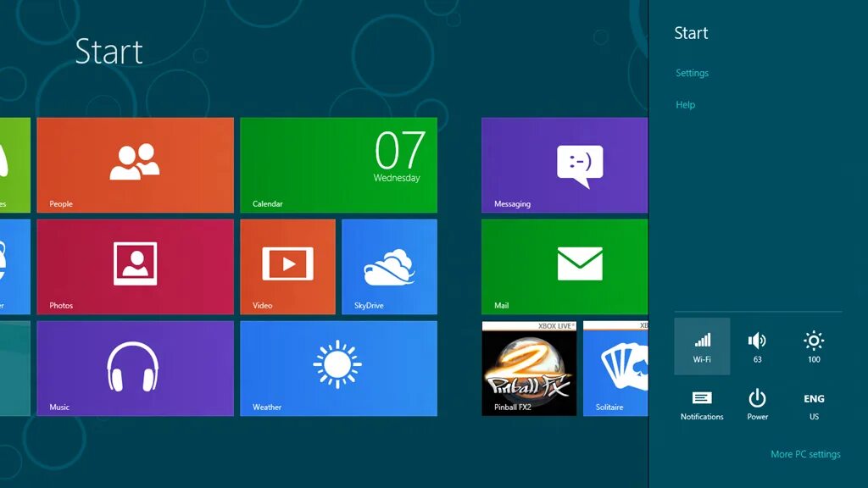Change the ENG US keyboard language
The image size is (868, 488).
point(814,405)
